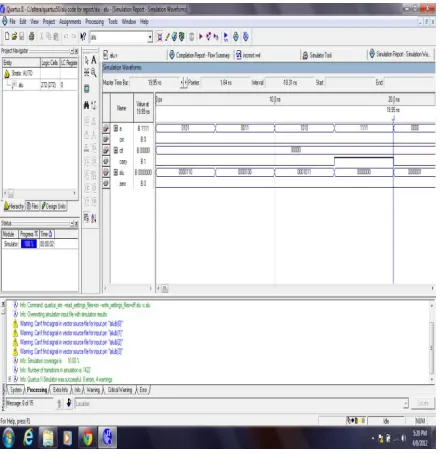The width and height of the screenshot is (440, 454).
Task: Open the project entity dropdown in toolbar
Action: [x=150, y=37]
